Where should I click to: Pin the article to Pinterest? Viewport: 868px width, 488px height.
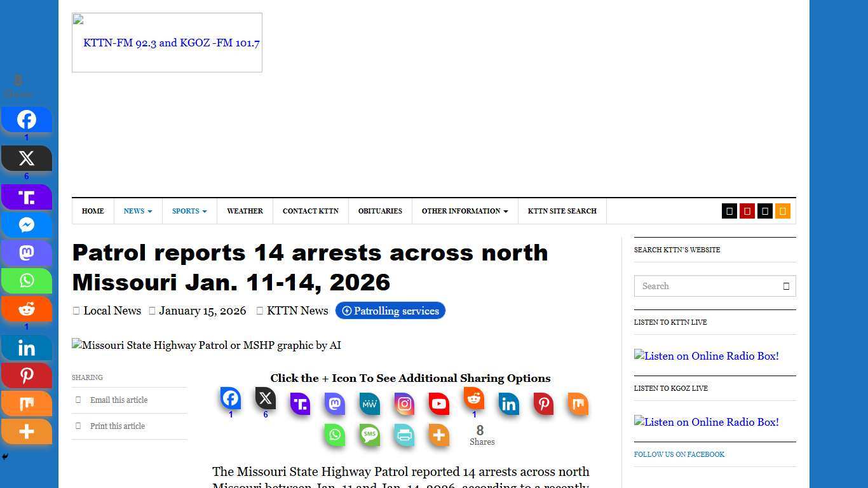coord(543,403)
